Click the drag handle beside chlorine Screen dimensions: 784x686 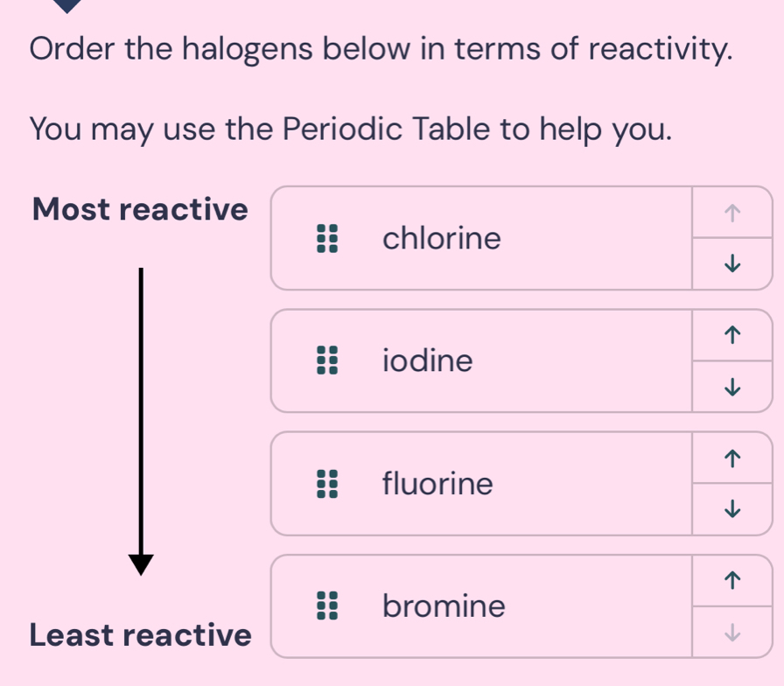click(327, 239)
